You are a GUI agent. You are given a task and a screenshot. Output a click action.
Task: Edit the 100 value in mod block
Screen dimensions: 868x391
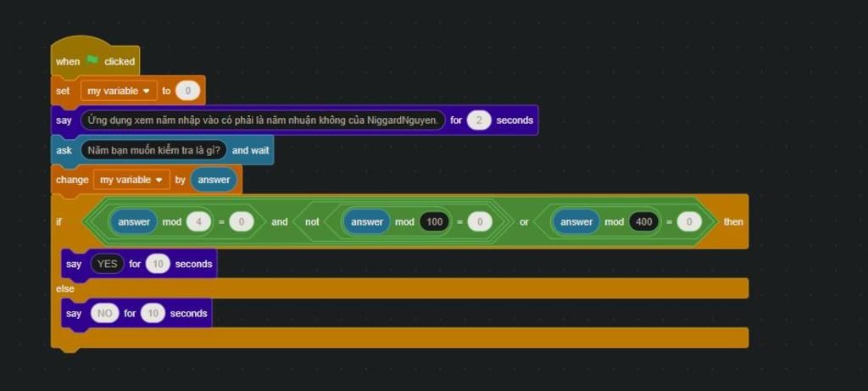(435, 222)
